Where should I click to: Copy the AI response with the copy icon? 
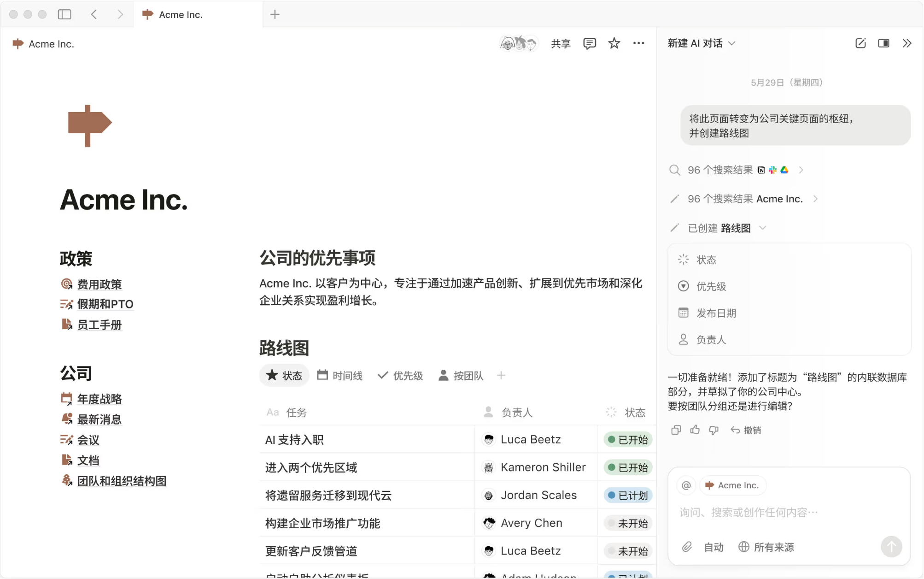[676, 430]
